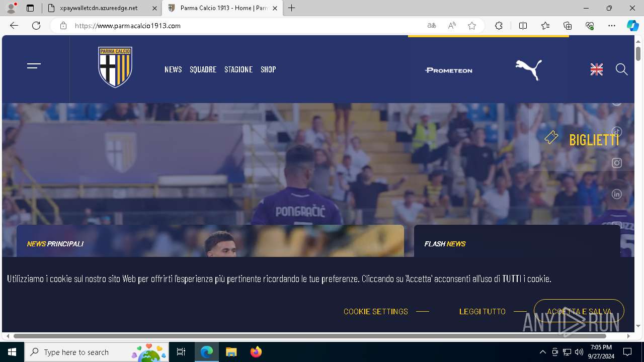Screen dimensions: 644x362
Task: Show hidden system tray icons
Action: (x=542, y=352)
